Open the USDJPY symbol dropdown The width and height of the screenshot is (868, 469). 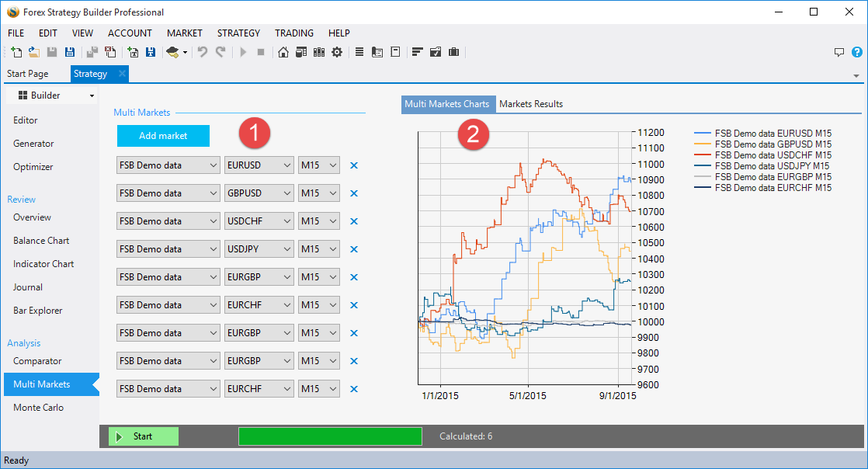[259, 249]
